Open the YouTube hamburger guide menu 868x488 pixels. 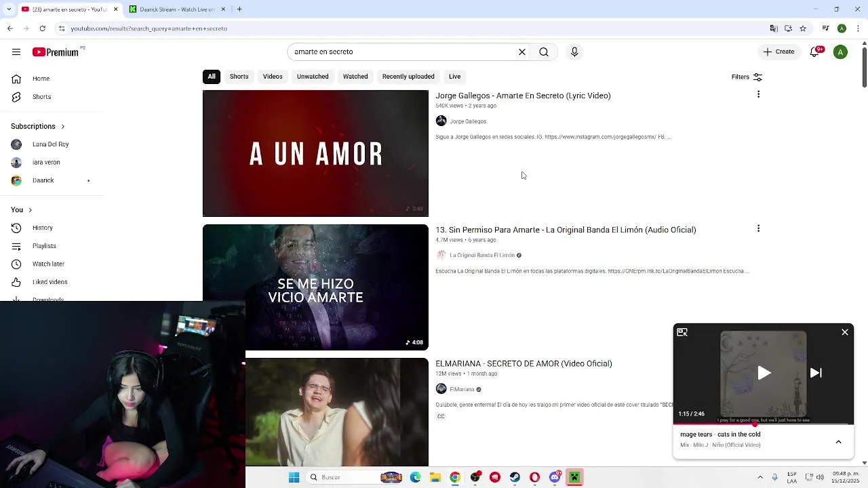click(16, 52)
